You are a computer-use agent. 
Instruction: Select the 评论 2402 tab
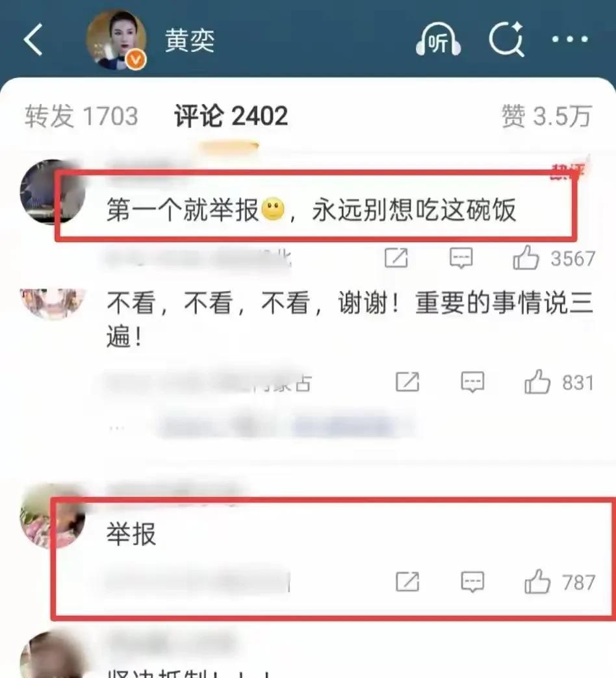231,116
